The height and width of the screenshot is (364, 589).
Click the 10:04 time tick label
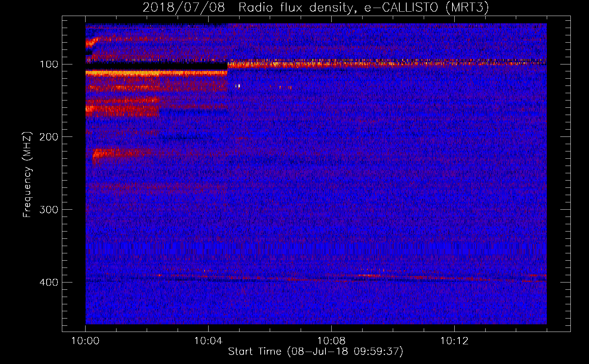click(208, 341)
